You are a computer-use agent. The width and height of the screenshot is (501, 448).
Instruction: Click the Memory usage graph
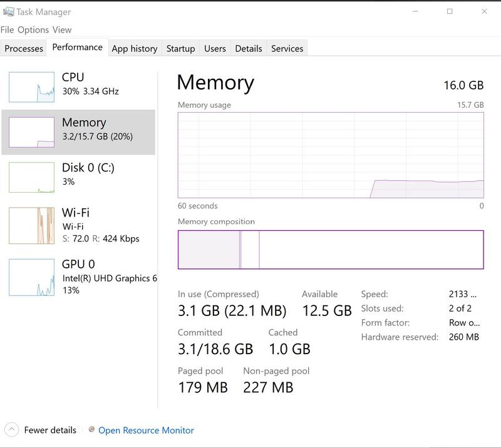(x=331, y=155)
